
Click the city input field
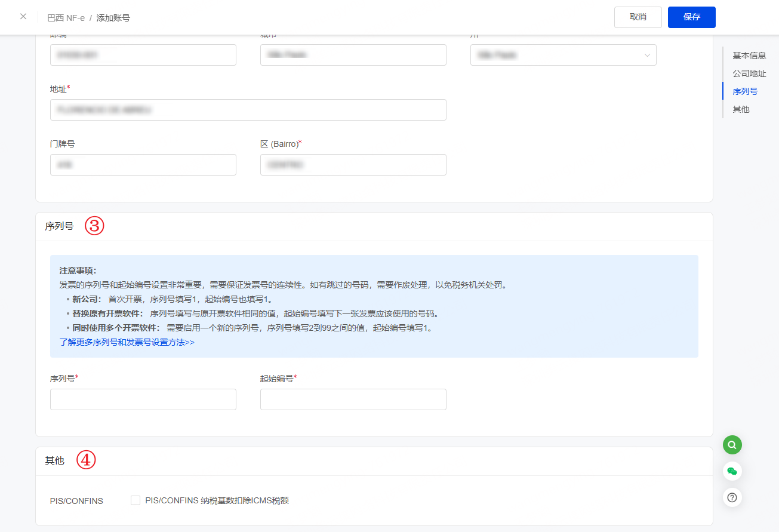(x=353, y=55)
